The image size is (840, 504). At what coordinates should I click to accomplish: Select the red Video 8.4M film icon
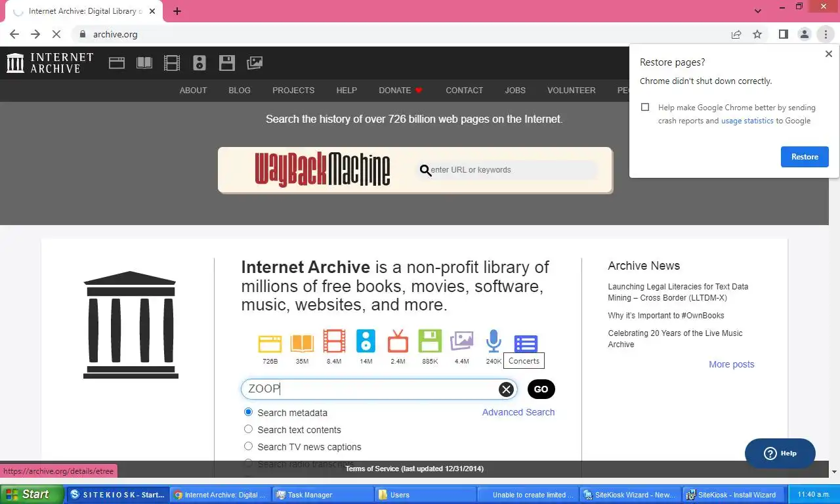[x=334, y=342]
